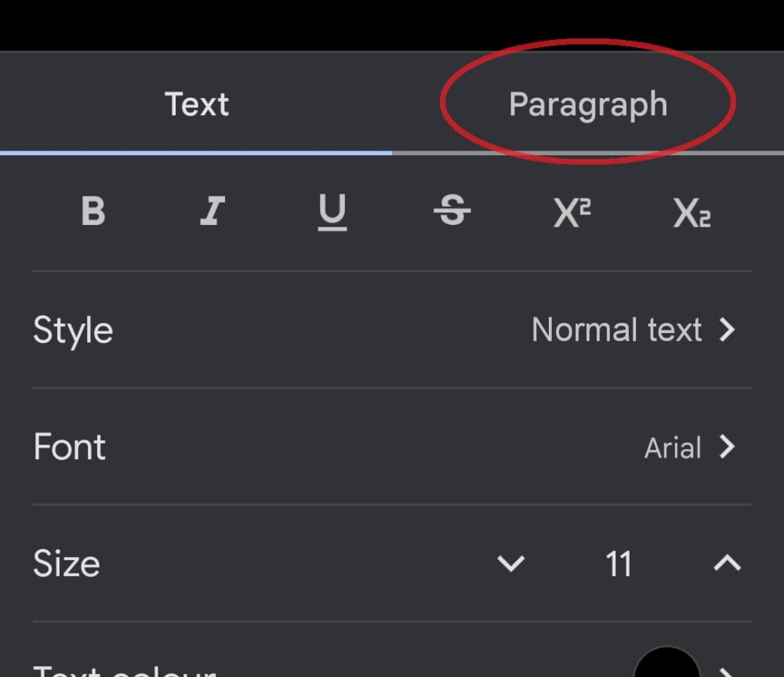Screen dimensions: 784x677
Task: Enable strikethrough formatting
Action: click(452, 212)
